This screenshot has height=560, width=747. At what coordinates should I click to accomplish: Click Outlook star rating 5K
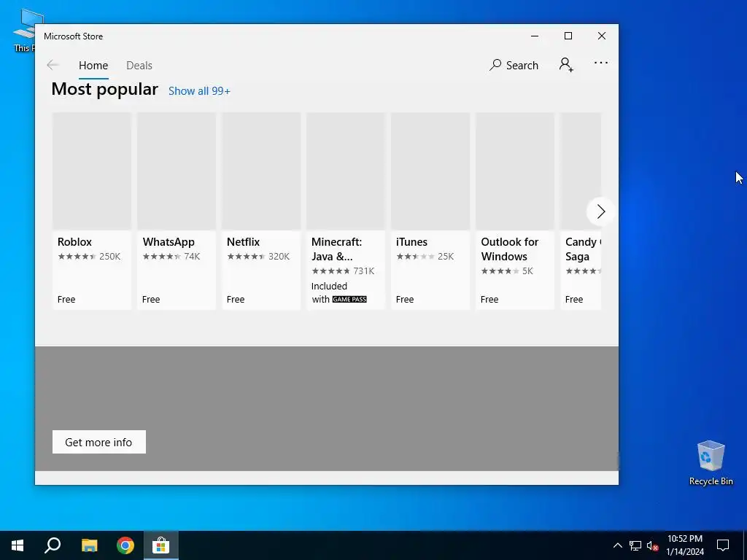507,271
